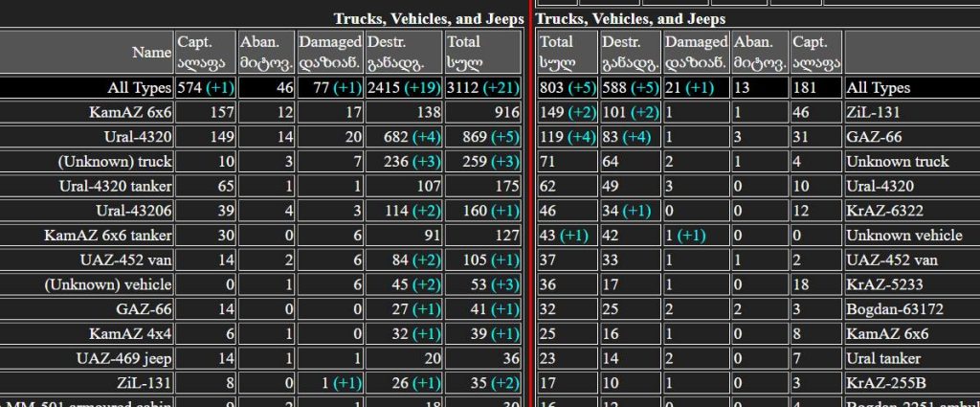The width and height of the screenshot is (980, 407).
Task: Select the left destroyed cell '2415 (+19)'
Action: pos(405,87)
